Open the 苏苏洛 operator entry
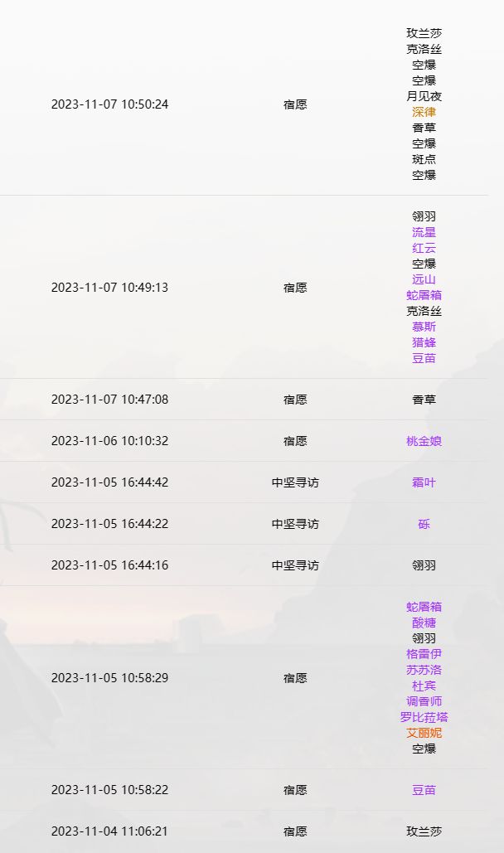This screenshot has height=853, width=504. (424, 670)
